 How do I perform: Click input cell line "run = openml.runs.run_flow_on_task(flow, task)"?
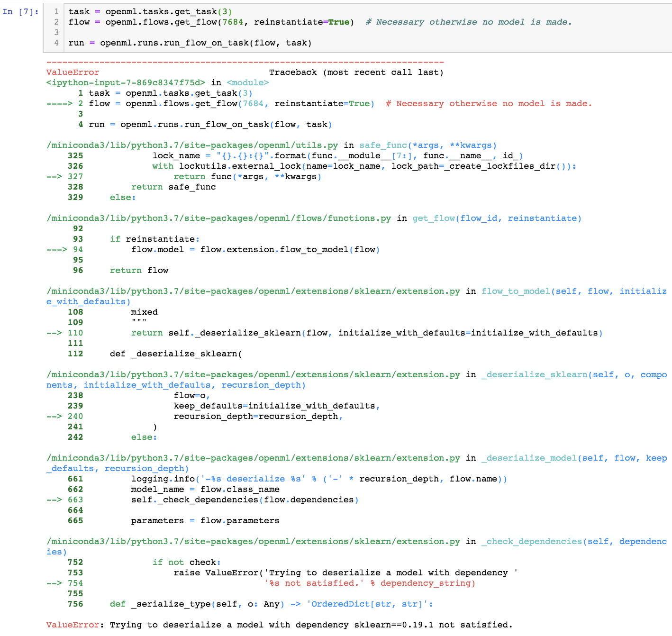pos(190,43)
